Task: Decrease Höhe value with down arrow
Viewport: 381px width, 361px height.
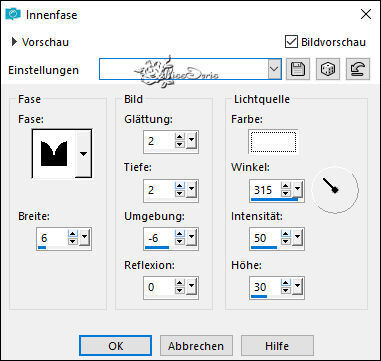Action: tap(285, 291)
